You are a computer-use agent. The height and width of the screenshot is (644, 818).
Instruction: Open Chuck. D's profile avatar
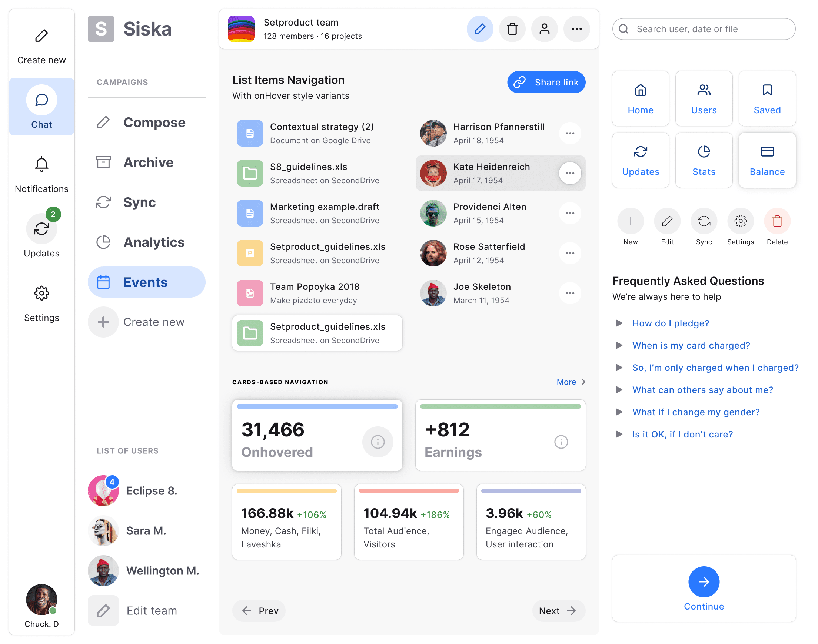41,600
